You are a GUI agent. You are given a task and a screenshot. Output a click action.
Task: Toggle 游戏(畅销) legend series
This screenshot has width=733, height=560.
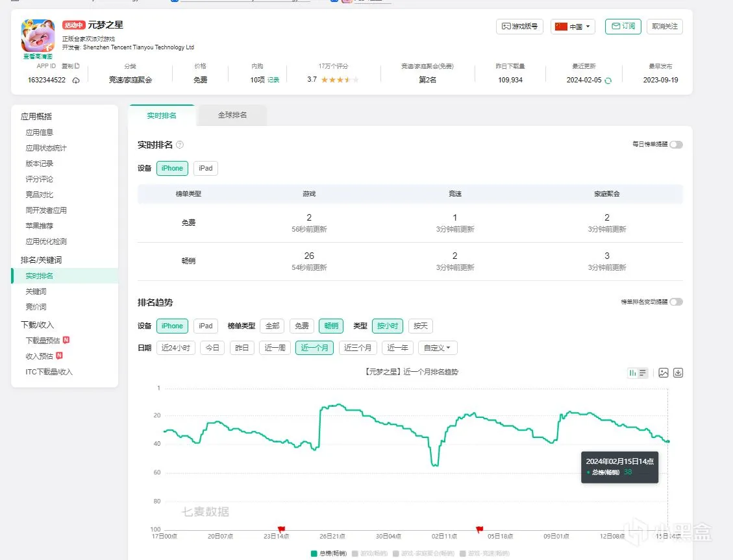(370, 554)
